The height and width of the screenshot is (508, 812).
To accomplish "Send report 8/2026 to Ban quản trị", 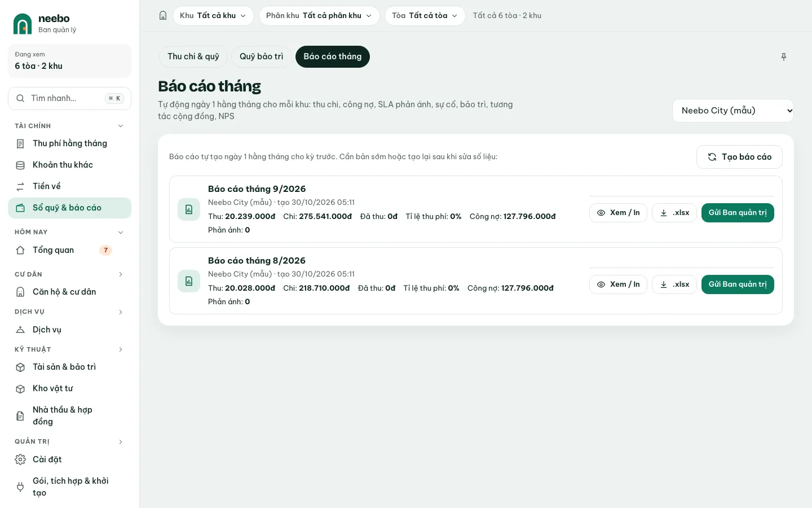I will 738,284.
